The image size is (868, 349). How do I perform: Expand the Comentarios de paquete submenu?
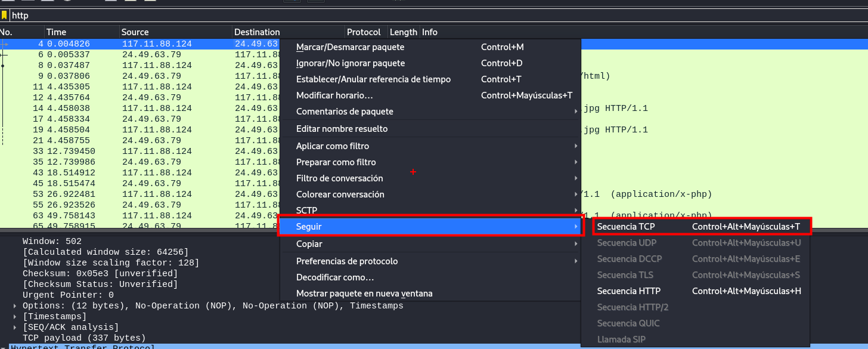345,112
